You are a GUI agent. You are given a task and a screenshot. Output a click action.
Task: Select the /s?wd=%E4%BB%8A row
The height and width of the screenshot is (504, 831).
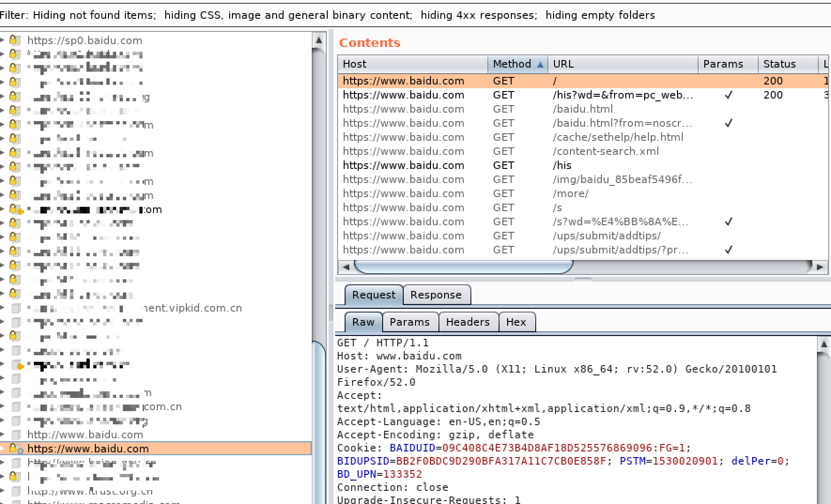(x=583, y=221)
